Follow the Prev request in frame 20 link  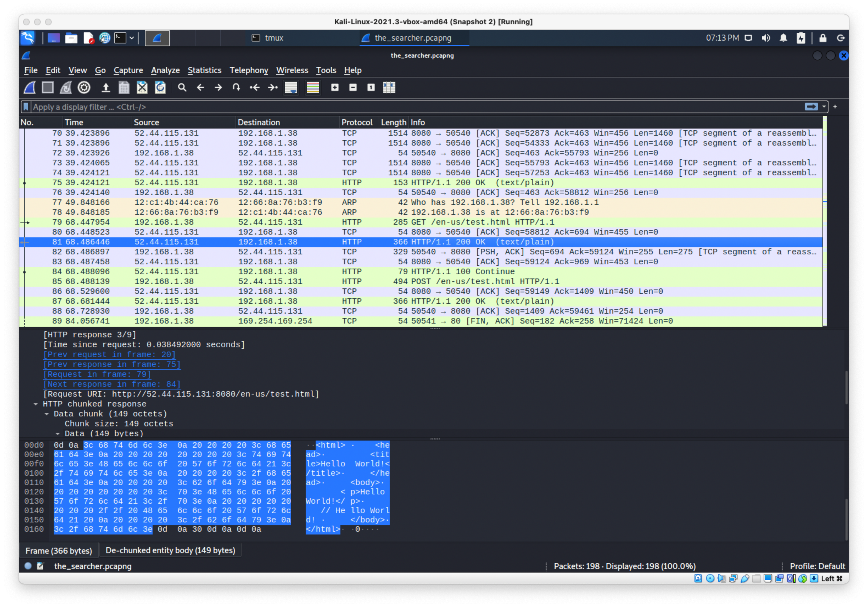pyautogui.click(x=109, y=354)
